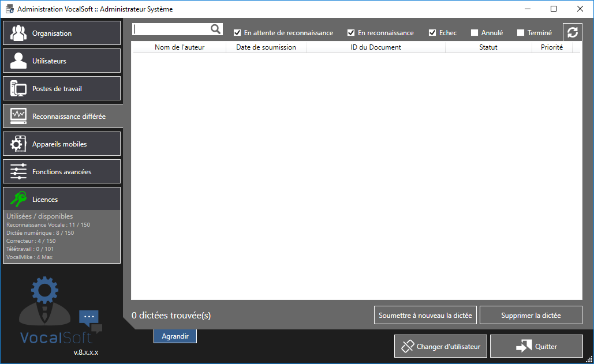594x364 pixels.
Task: Minimize the Administration VocalSoft window
Action: 528,9
